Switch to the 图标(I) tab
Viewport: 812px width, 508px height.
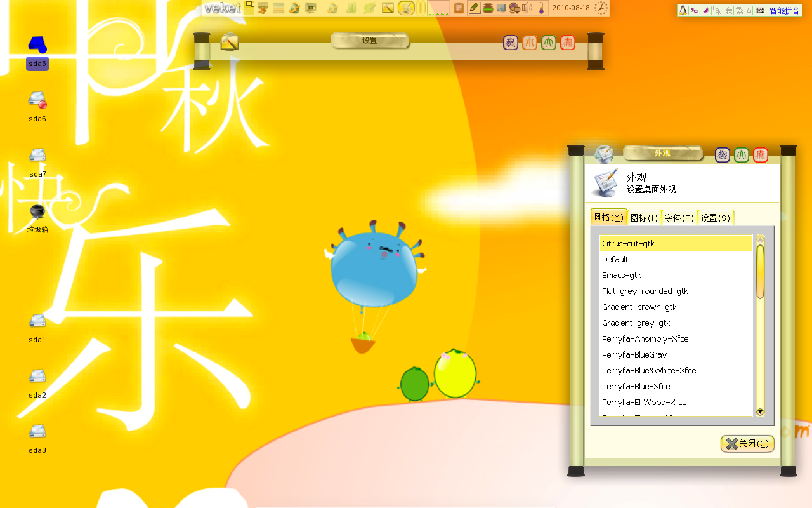pyautogui.click(x=644, y=218)
